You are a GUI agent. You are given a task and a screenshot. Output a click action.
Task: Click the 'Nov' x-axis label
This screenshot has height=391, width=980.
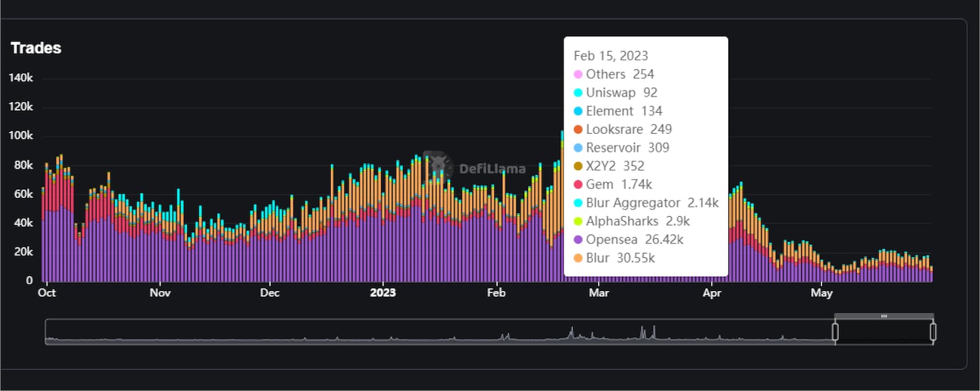pos(160,293)
